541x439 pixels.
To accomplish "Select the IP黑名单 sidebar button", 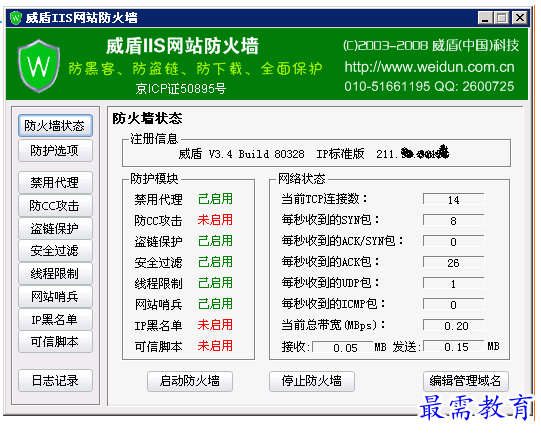I will point(55,319).
